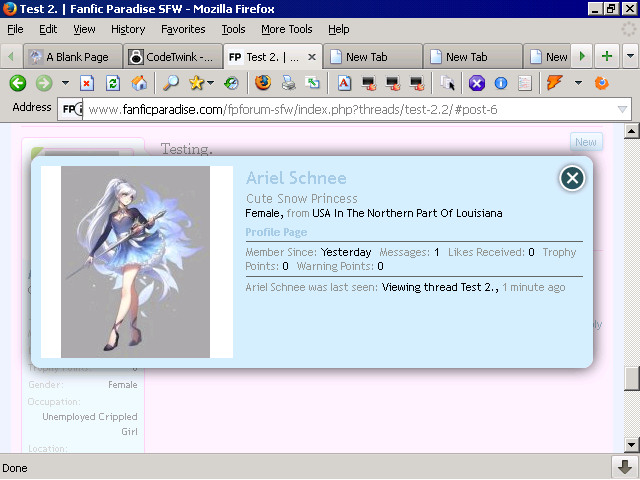Click the Print icon
The image size is (640, 480).
289,83
